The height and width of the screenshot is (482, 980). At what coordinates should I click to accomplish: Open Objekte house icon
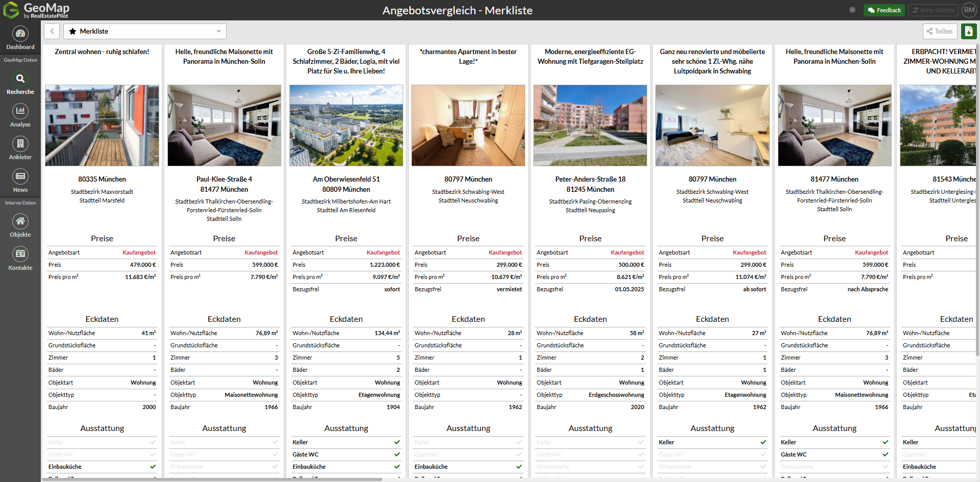(x=20, y=221)
